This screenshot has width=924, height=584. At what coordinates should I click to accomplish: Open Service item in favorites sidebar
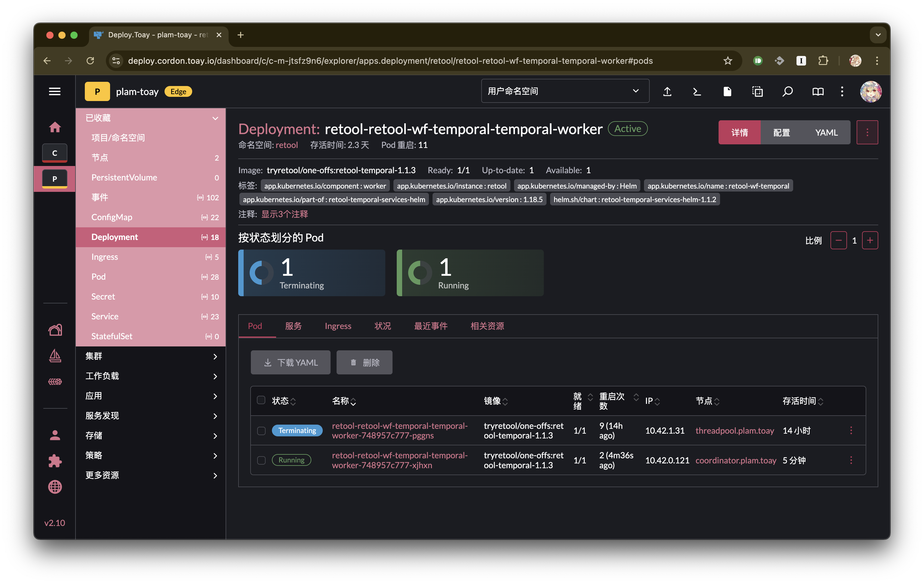tap(105, 316)
